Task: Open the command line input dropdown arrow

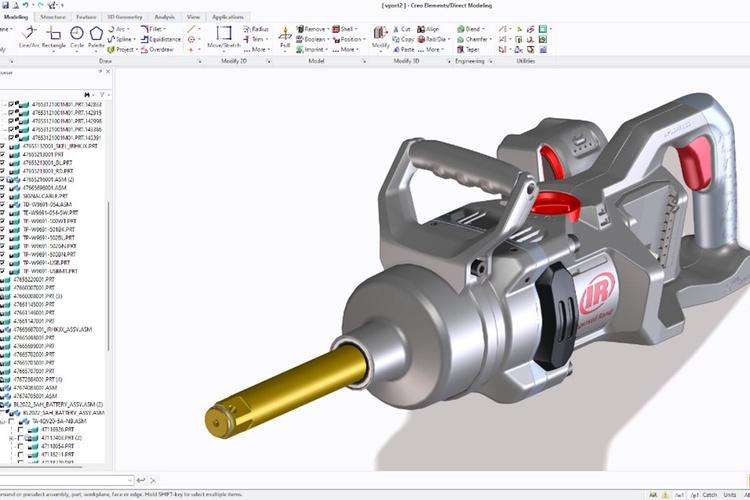Action: click(130, 480)
